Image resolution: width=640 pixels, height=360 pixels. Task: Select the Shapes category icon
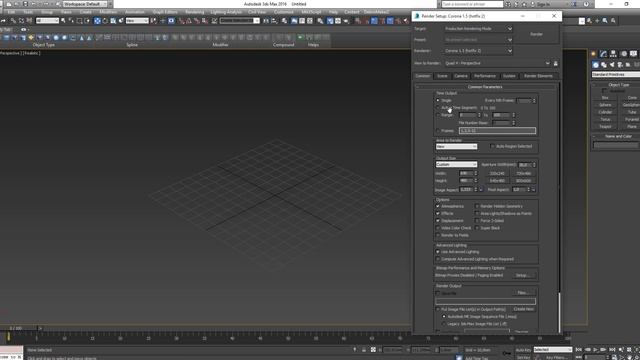604,64
